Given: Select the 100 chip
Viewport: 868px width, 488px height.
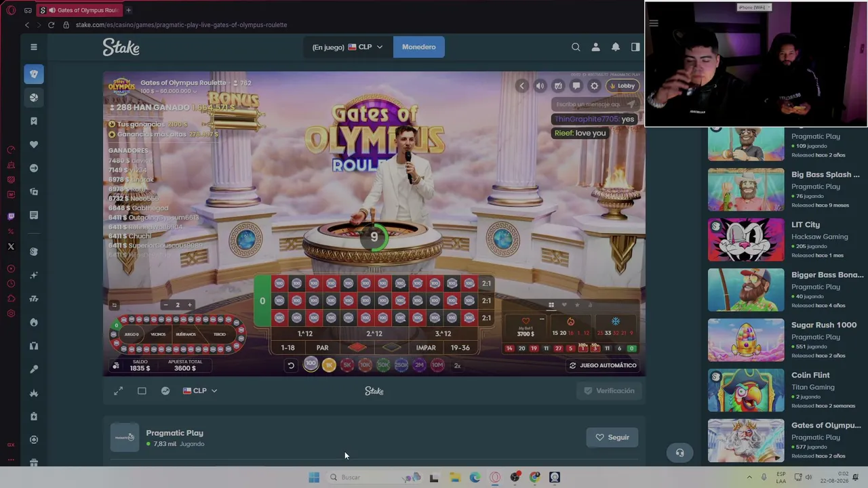Looking at the screenshot, I should pyautogui.click(x=311, y=365).
